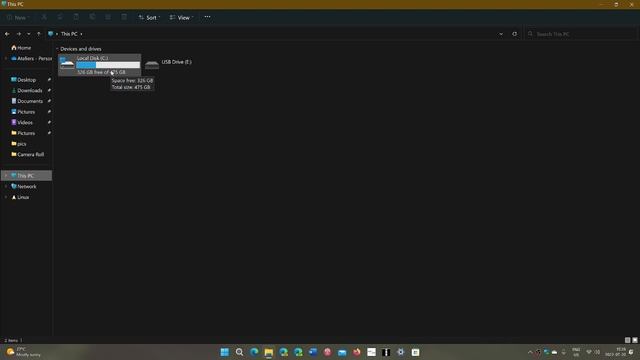
Task: Click the Rename icon in toolbar
Action: tap(92, 17)
